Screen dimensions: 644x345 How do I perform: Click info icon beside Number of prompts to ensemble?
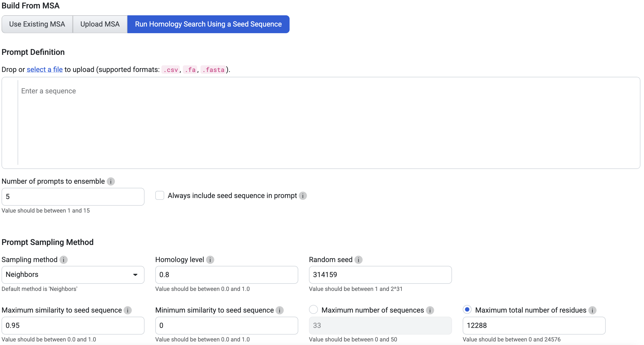click(111, 181)
